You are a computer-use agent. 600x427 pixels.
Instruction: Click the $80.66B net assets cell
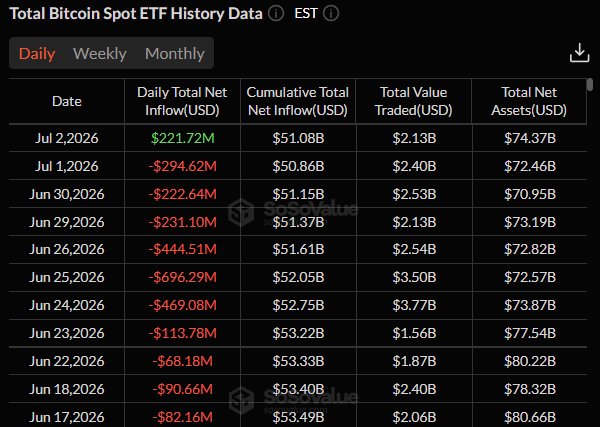pyautogui.click(x=530, y=417)
